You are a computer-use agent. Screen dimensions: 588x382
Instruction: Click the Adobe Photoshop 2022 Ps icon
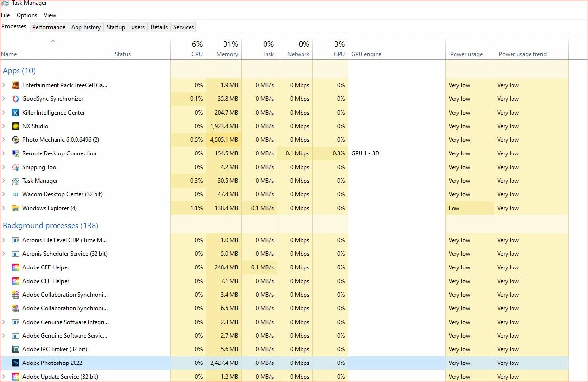[x=15, y=363]
